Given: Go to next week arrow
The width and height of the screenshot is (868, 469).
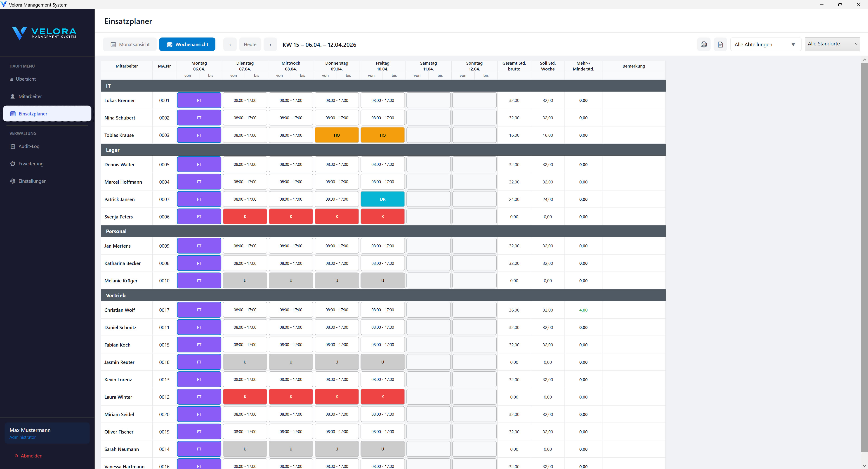Looking at the screenshot, I should pyautogui.click(x=270, y=45).
